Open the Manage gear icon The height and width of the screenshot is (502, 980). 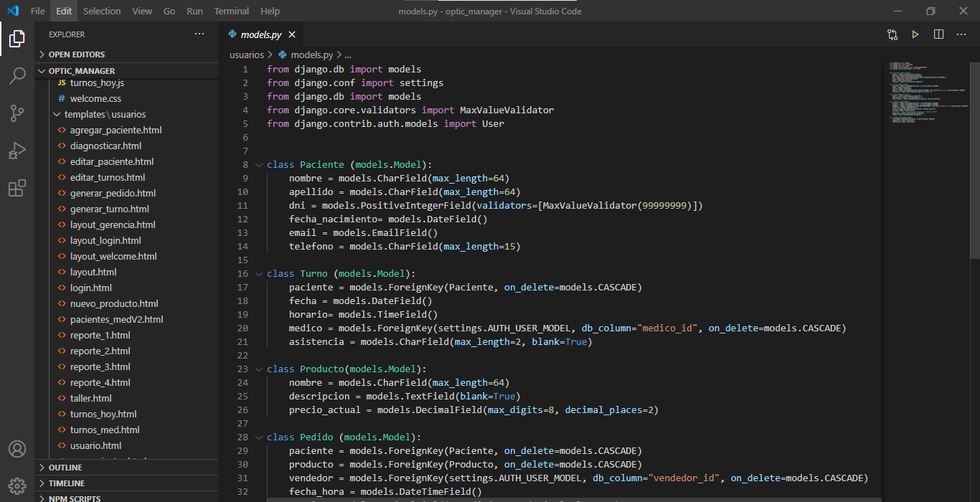[17, 486]
